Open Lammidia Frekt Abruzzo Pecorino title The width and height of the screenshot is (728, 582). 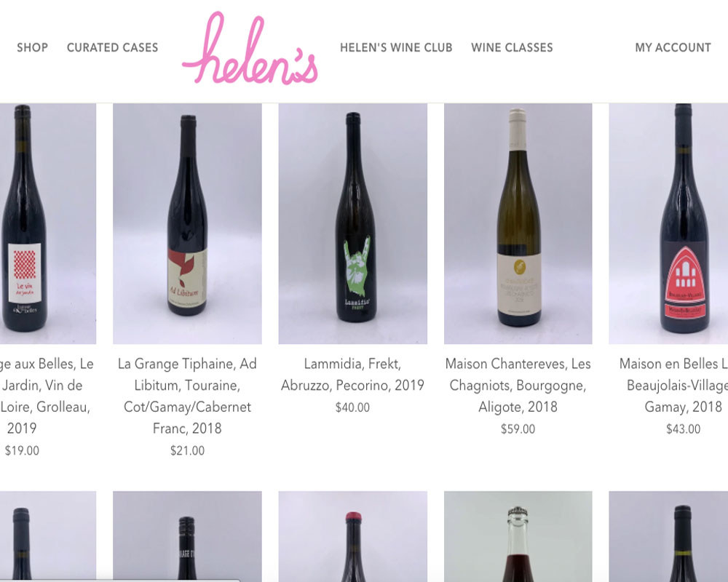pos(353,375)
